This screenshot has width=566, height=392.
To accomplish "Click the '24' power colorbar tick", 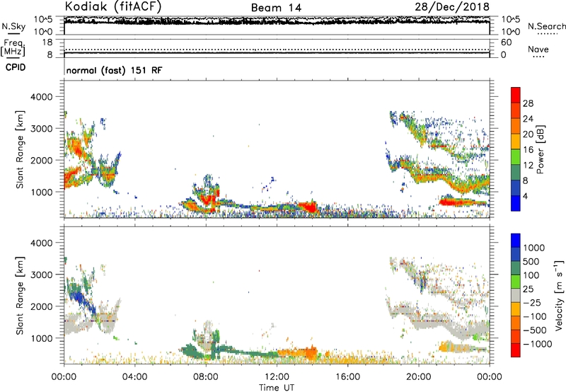I will point(528,119).
